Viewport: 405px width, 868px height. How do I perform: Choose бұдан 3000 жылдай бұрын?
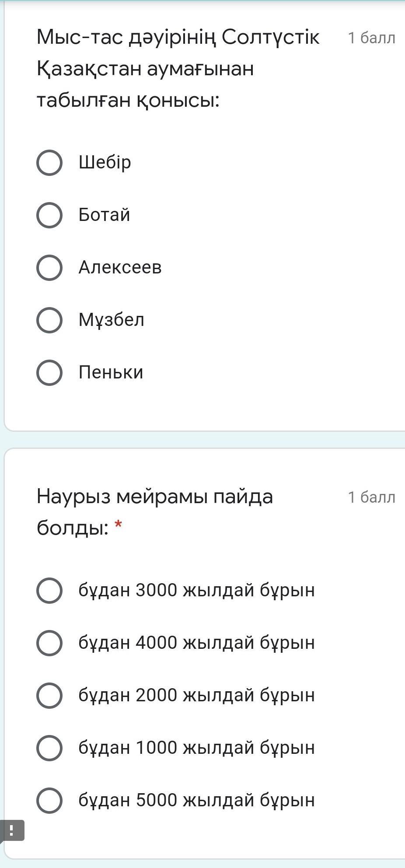click(x=49, y=591)
